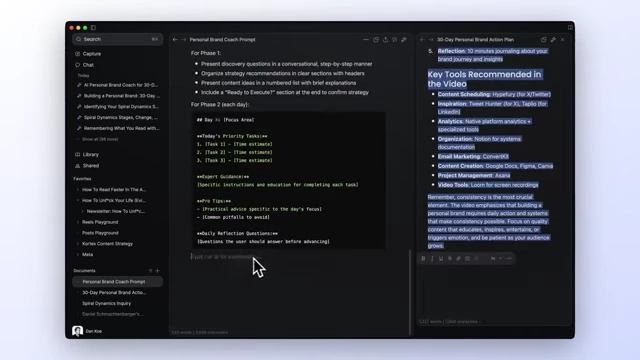
Task: Expand 'Newsletter: How To Unf*c...' item
Action: 82,211
